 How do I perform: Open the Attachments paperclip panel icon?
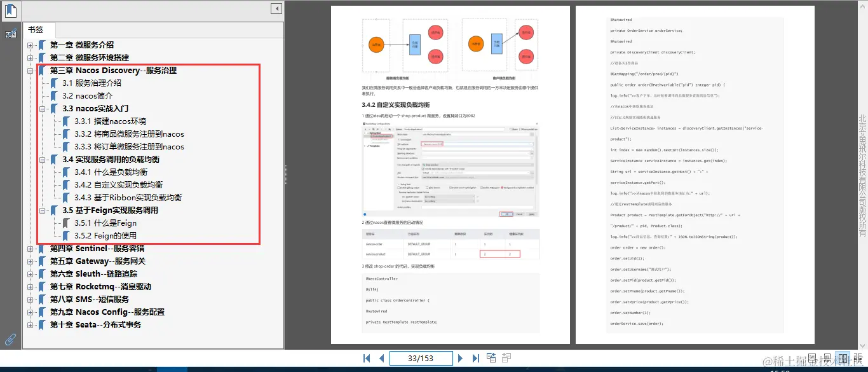point(11,339)
